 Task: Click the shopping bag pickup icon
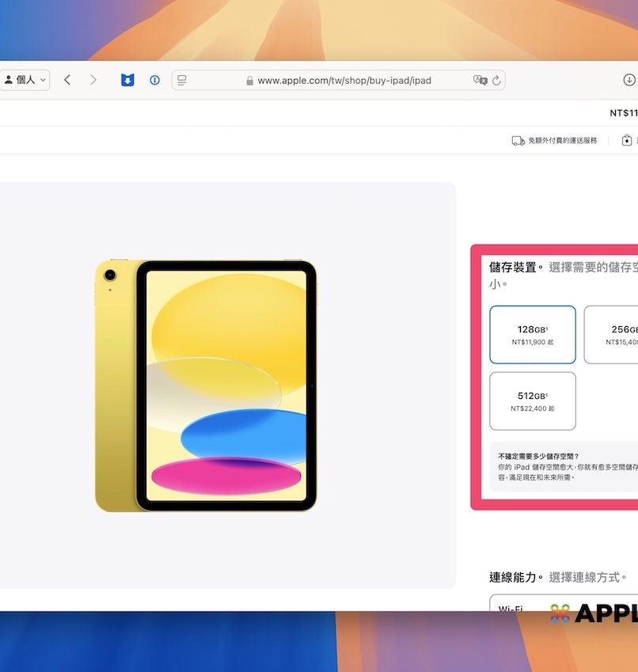click(x=627, y=140)
